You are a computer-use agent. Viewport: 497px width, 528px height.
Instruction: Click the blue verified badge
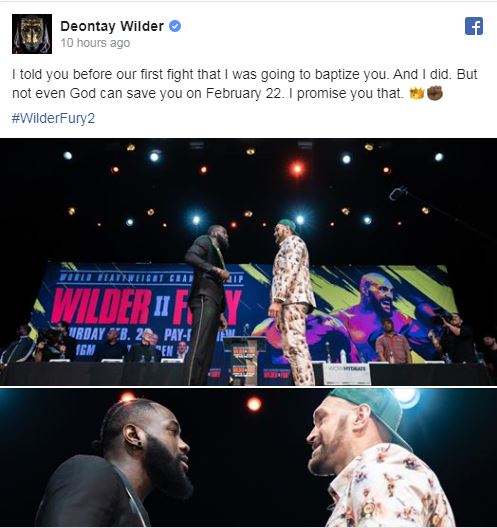click(x=175, y=26)
